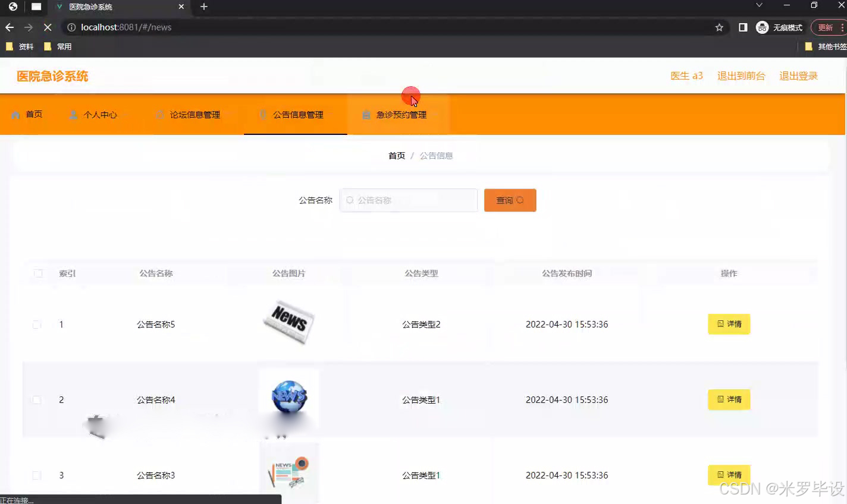The image size is (847, 504).
Task: Click the person icon on 个人中心
Action: coord(73,114)
